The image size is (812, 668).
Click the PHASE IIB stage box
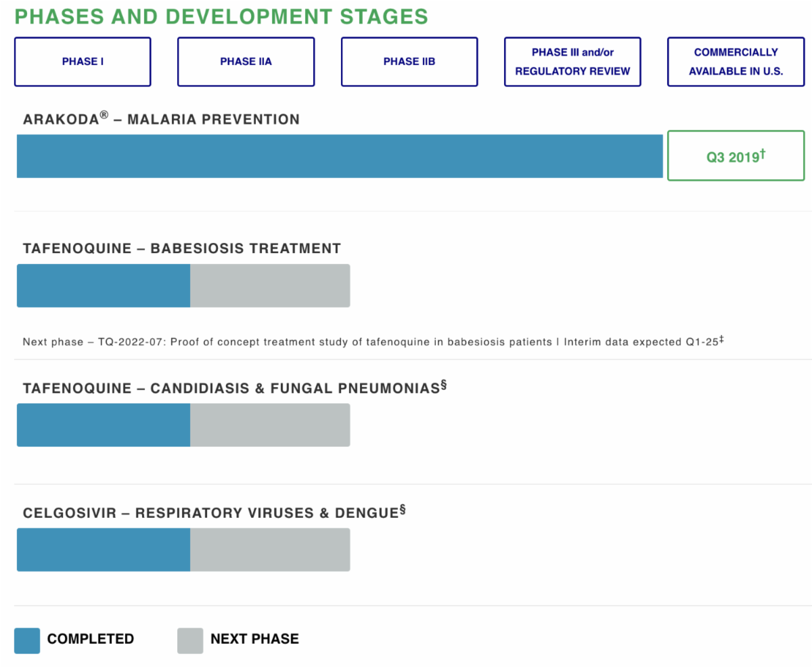pyautogui.click(x=409, y=62)
